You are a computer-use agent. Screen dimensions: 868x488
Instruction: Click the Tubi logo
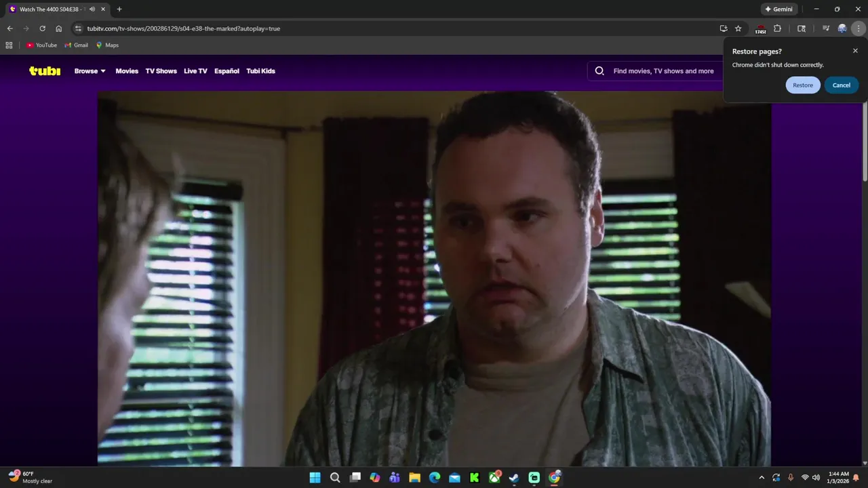pyautogui.click(x=45, y=70)
